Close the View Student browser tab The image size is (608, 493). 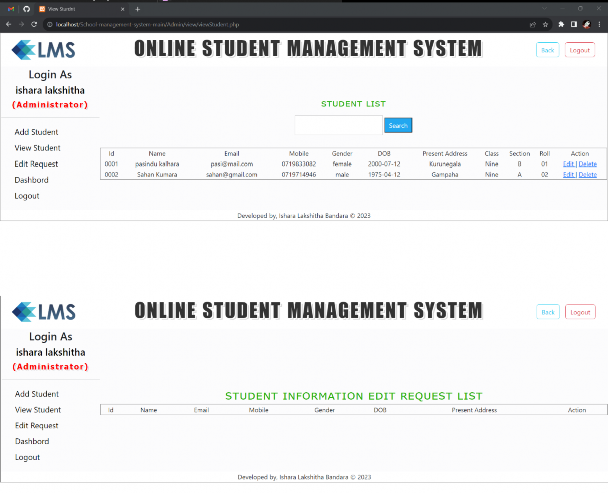pos(124,8)
